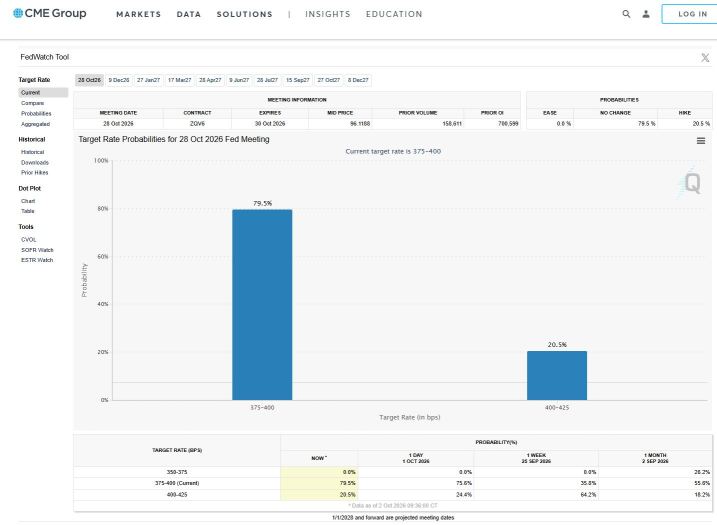Open Compare under Target Rate
The width and height of the screenshot is (717, 525).
pos(32,103)
